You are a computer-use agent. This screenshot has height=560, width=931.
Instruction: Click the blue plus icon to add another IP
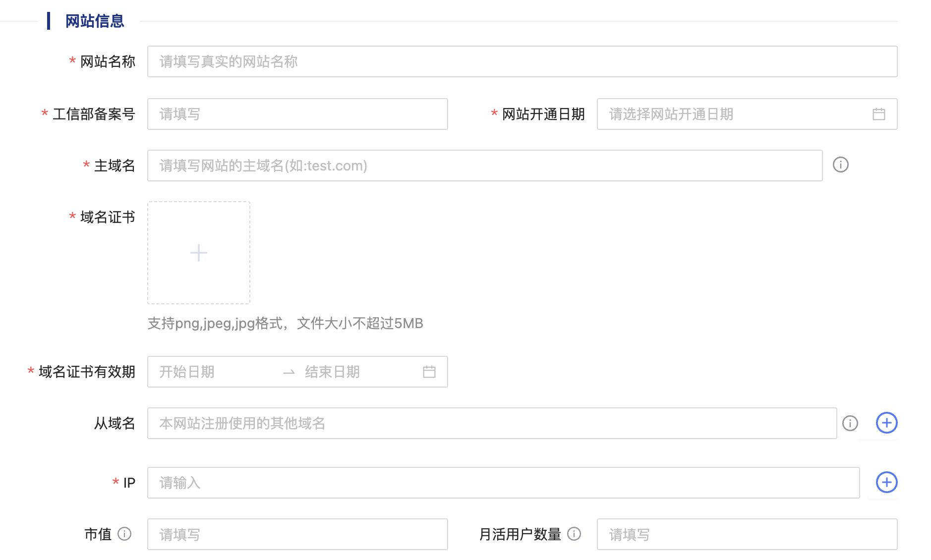coord(887,482)
